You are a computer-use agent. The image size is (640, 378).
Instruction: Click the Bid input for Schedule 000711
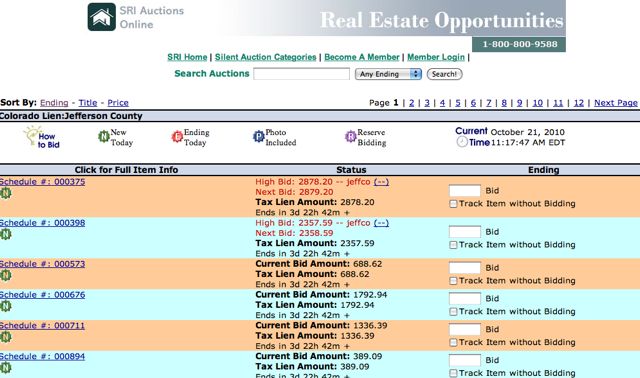[464, 329]
